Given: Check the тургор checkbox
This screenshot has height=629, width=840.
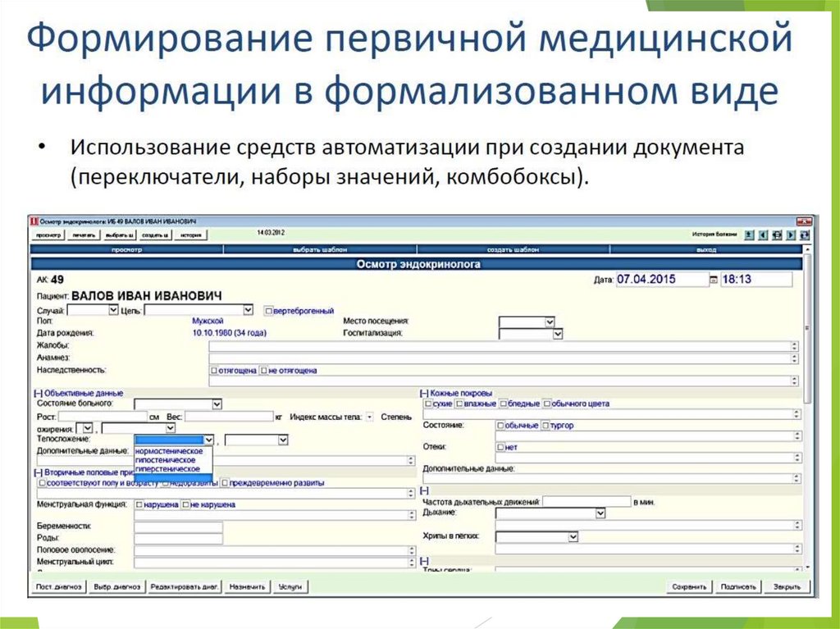Looking at the screenshot, I should point(546,426).
